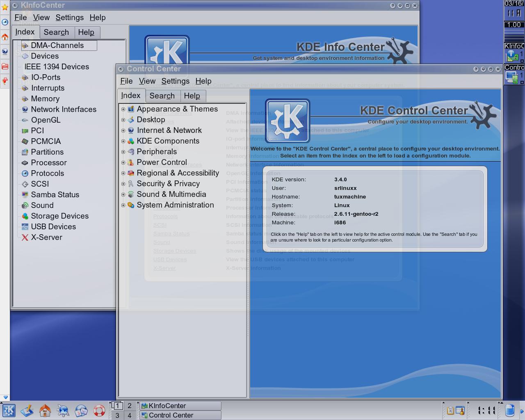Click the red folder icon in side panel
Viewport: 525px width, 420px height.
(x=5, y=66)
